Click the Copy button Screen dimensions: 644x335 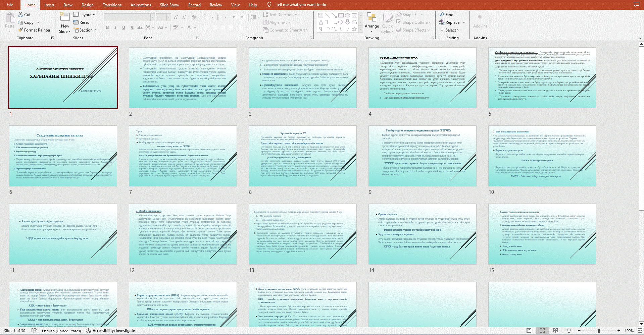[x=26, y=22]
